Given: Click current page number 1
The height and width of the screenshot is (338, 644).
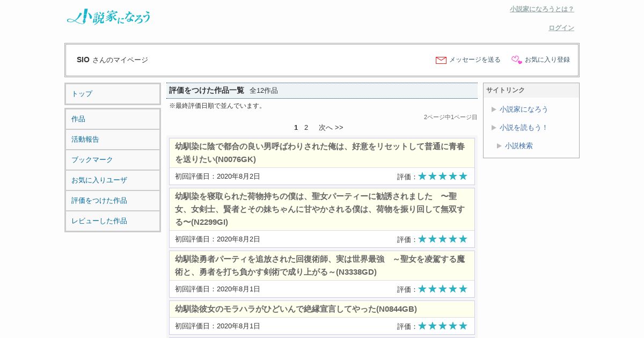Looking at the screenshot, I should tap(296, 128).
